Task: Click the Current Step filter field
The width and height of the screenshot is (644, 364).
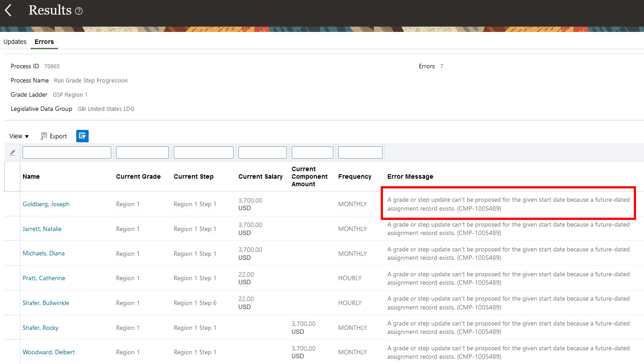Action: pos(203,153)
